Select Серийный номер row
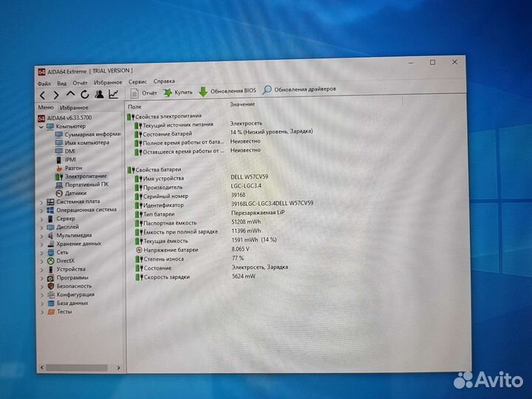 coord(191,196)
